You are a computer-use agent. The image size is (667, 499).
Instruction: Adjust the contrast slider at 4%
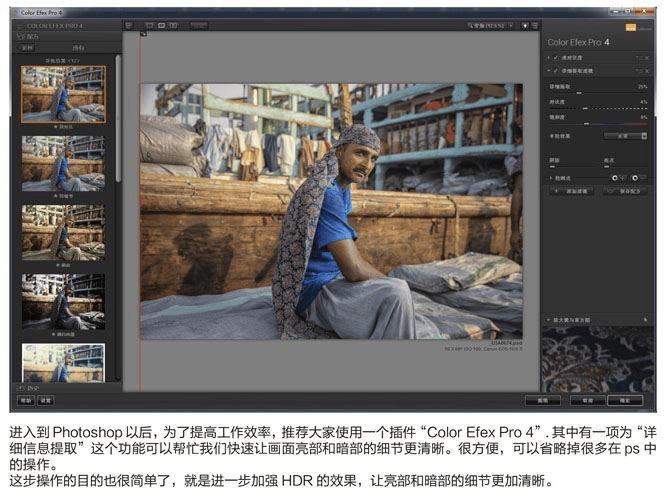(585, 108)
